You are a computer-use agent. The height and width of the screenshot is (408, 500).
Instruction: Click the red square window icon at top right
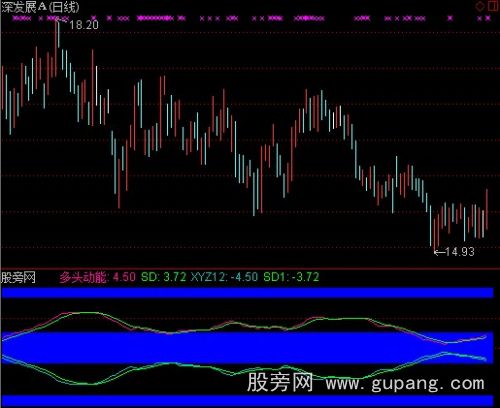(493, 6)
